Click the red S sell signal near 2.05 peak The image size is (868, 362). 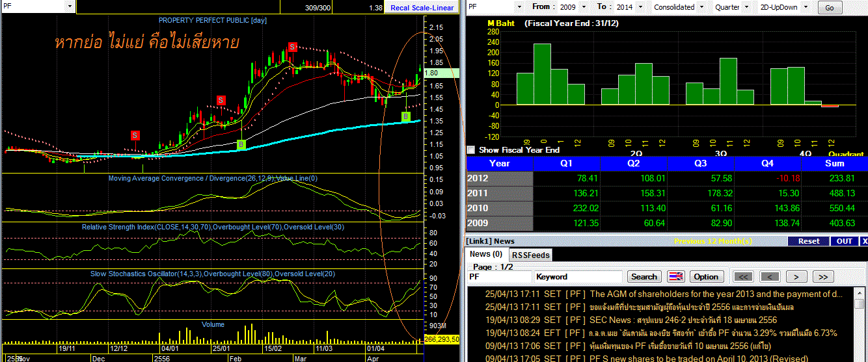point(293,47)
